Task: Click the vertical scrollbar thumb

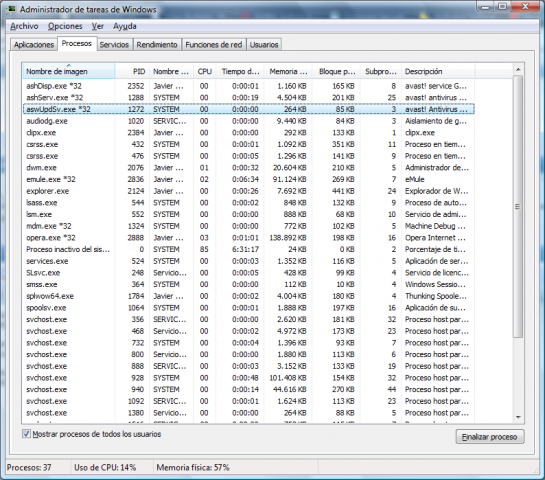Action: point(518,206)
